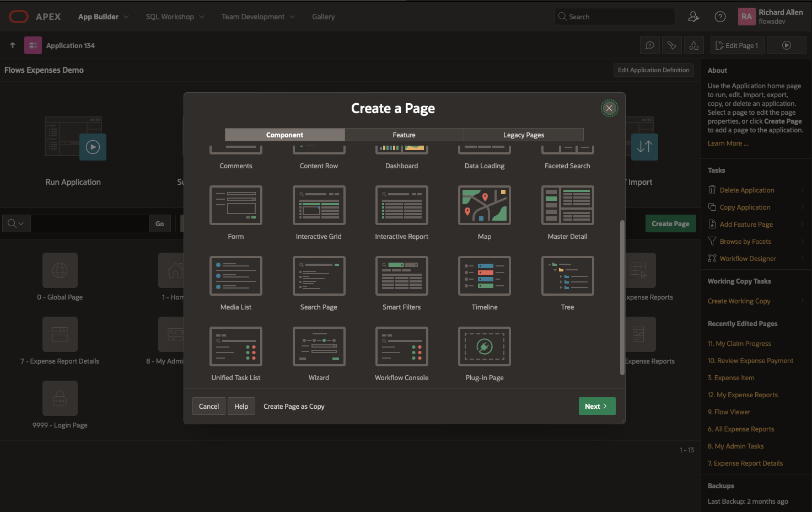
Task: Open the 7 - Expense Report Details page icon
Action: [x=60, y=334]
